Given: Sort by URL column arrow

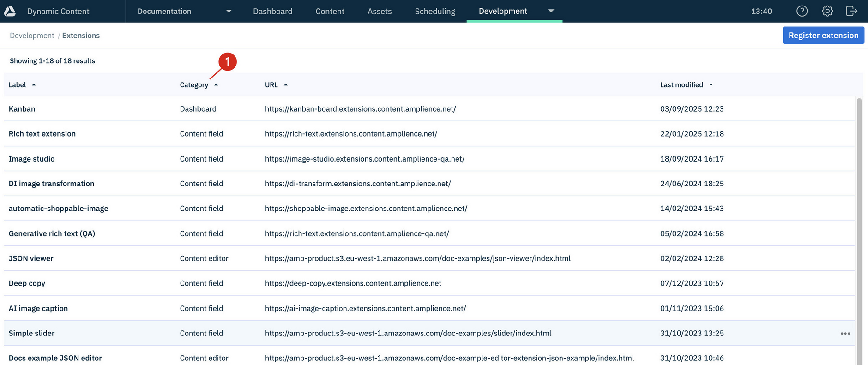Looking at the screenshot, I should (286, 85).
